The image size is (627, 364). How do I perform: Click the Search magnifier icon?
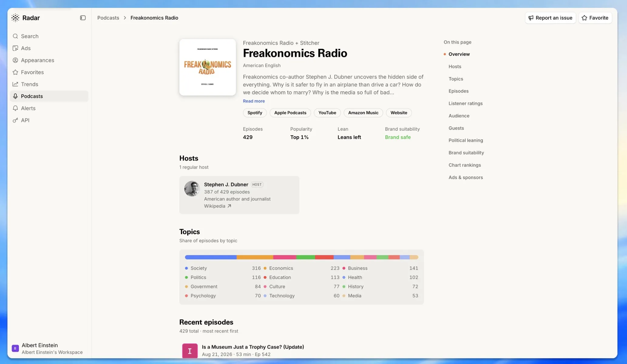[x=15, y=36]
